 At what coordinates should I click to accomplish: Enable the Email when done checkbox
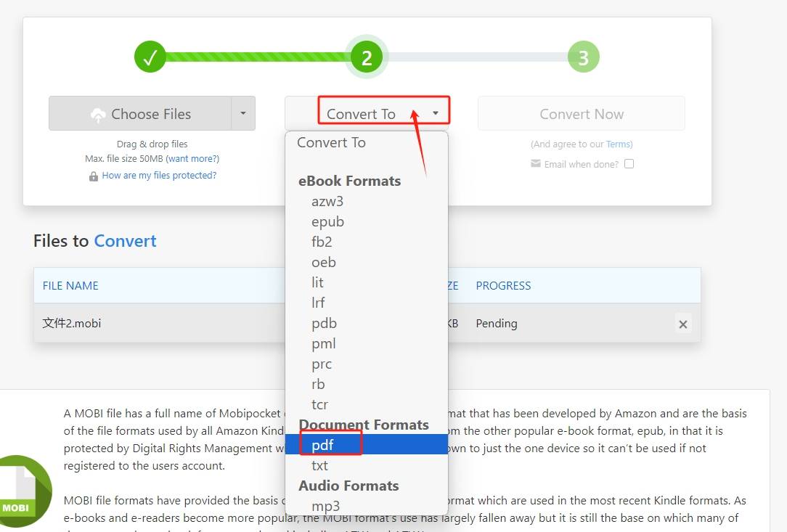click(629, 164)
